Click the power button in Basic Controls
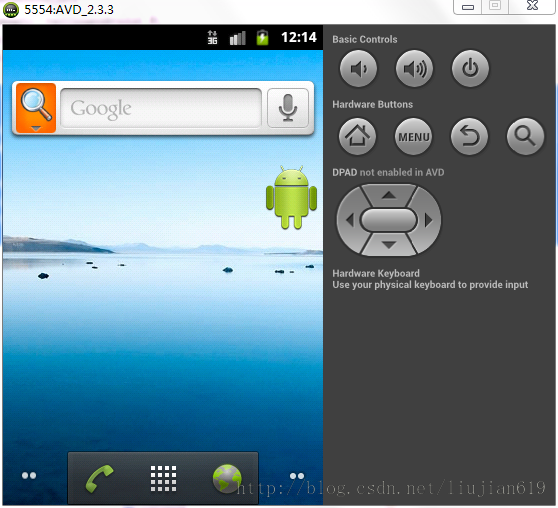This screenshot has height=508, width=558. (x=470, y=68)
